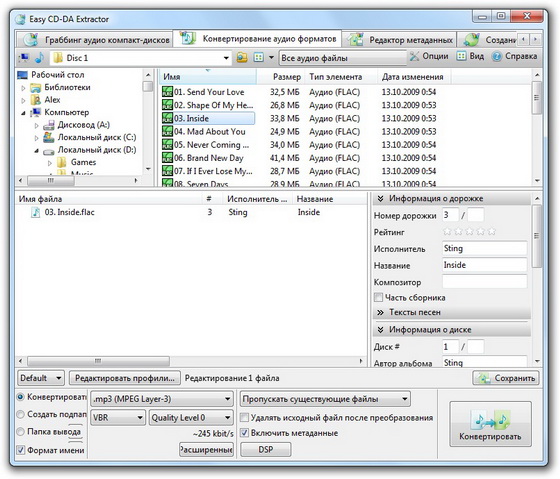Click the browse folder icon
The height and width of the screenshot is (479, 560).
[242, 57]
